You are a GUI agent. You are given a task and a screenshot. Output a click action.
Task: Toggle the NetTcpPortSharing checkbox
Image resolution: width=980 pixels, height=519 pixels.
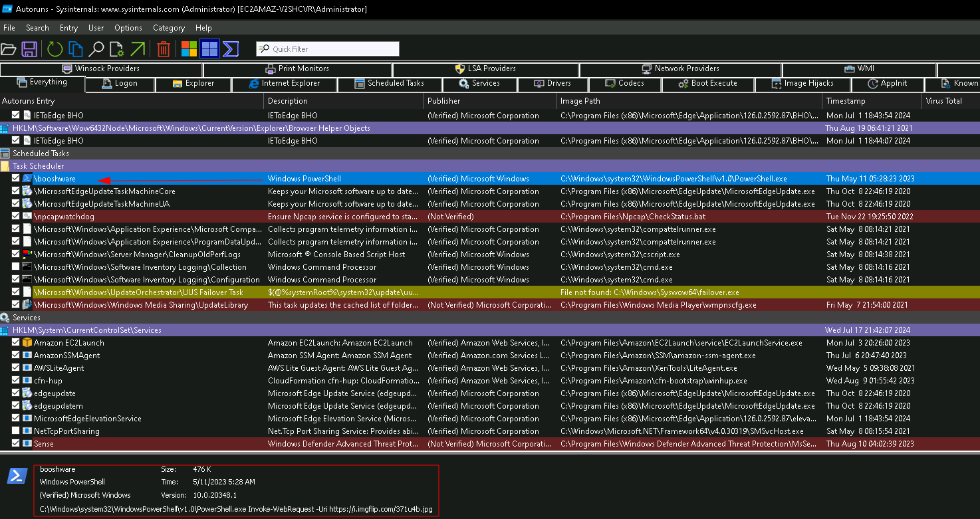pyautogui.click(x=16, y=431)
